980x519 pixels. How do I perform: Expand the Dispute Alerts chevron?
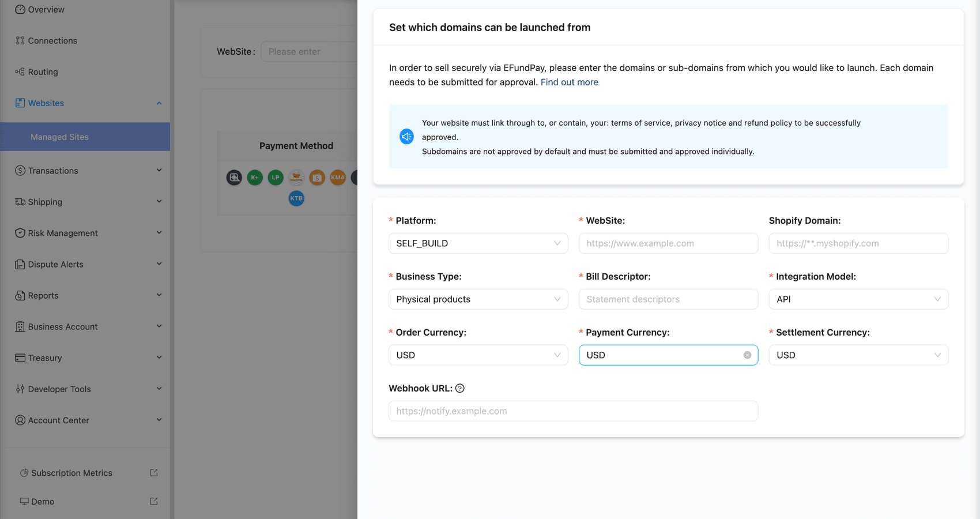(159, 264)
